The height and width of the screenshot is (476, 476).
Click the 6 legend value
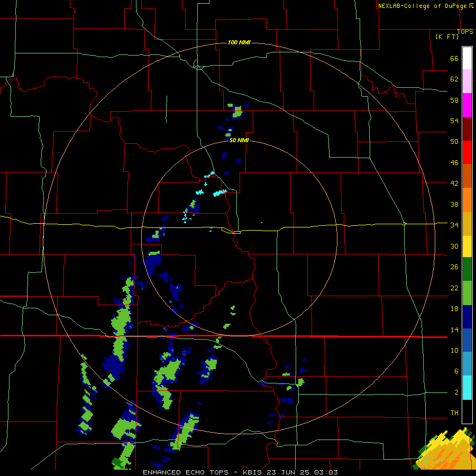pos(456,371)
